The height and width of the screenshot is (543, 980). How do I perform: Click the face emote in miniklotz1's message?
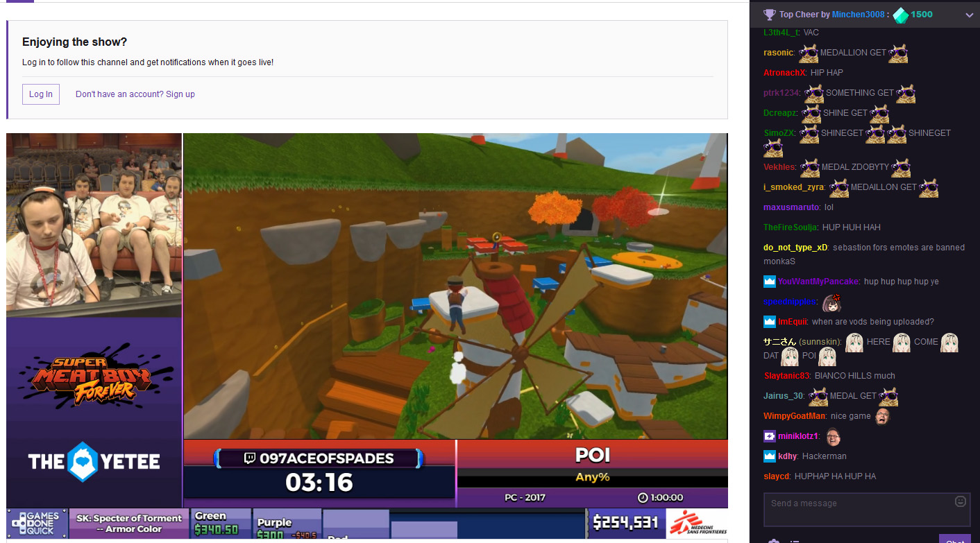point(834,436)
